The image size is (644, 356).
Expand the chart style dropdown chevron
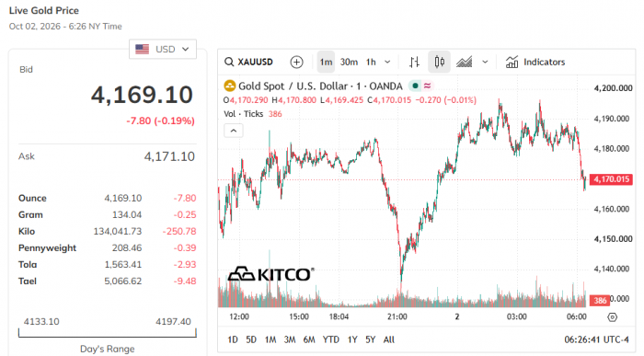485,62
